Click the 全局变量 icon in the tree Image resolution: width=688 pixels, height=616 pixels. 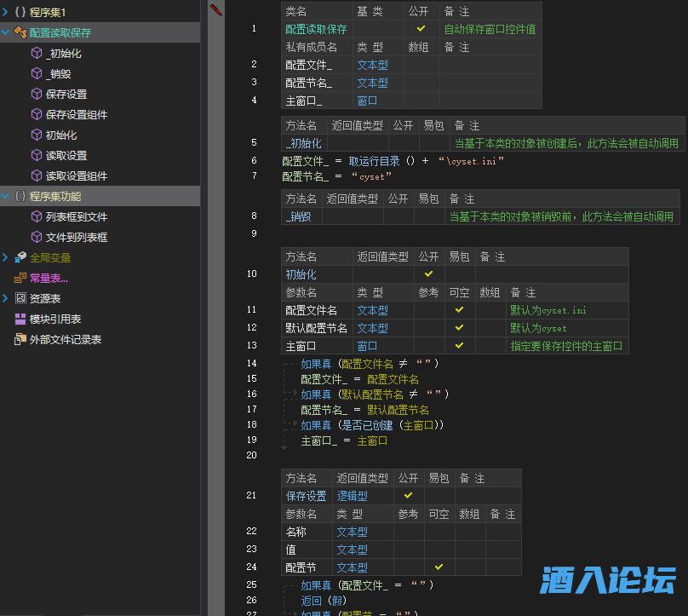tap(20, 257)
